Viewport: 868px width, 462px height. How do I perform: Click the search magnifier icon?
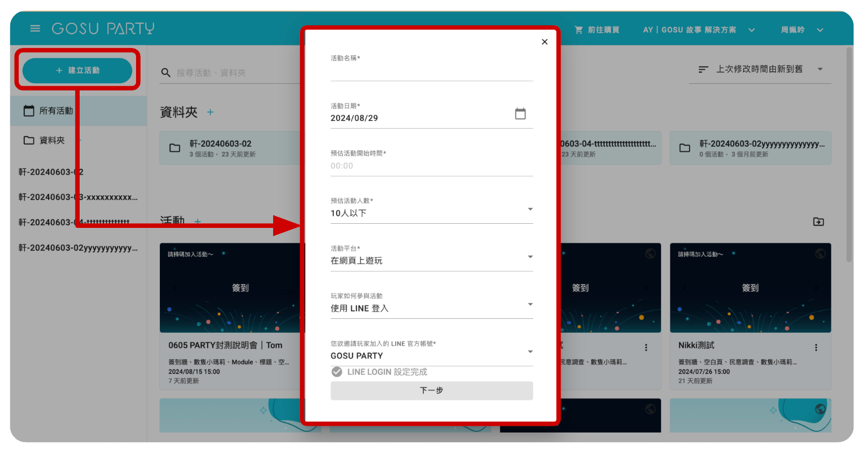coord(166,73)
